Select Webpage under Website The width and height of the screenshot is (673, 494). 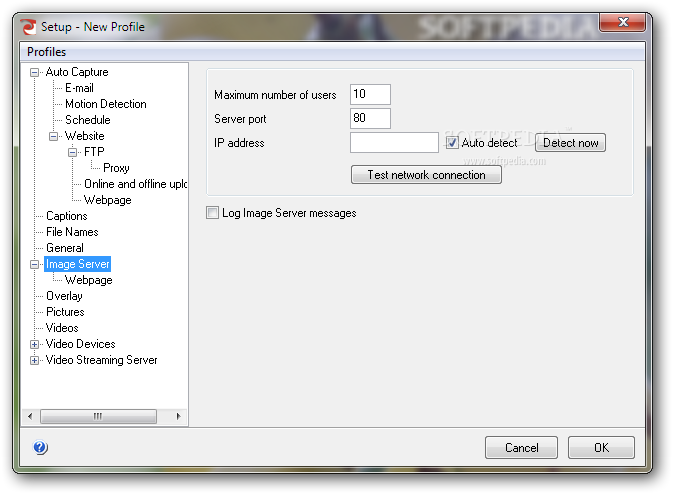coord(108,200)
